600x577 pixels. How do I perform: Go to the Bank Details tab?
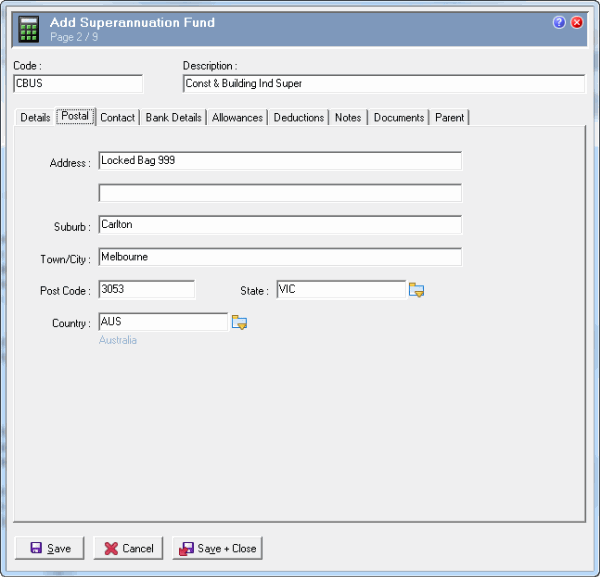[174, 118]
